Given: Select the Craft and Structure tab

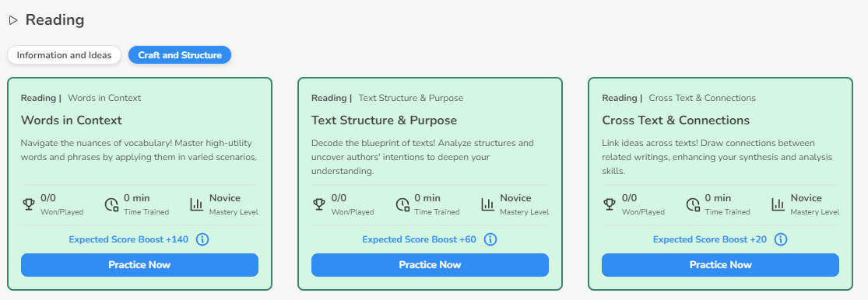Looking at the screenshot, I should click(x=180, y=55).
